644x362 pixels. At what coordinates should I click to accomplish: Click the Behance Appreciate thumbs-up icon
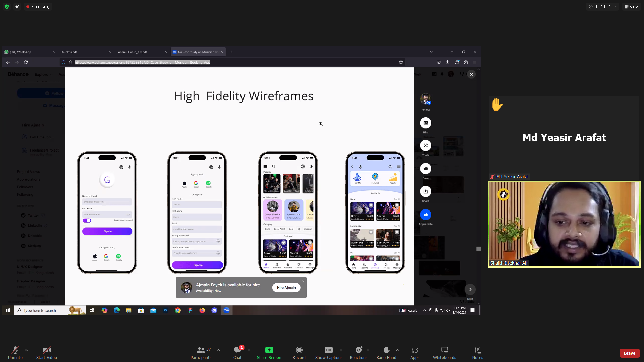point(425,215)
